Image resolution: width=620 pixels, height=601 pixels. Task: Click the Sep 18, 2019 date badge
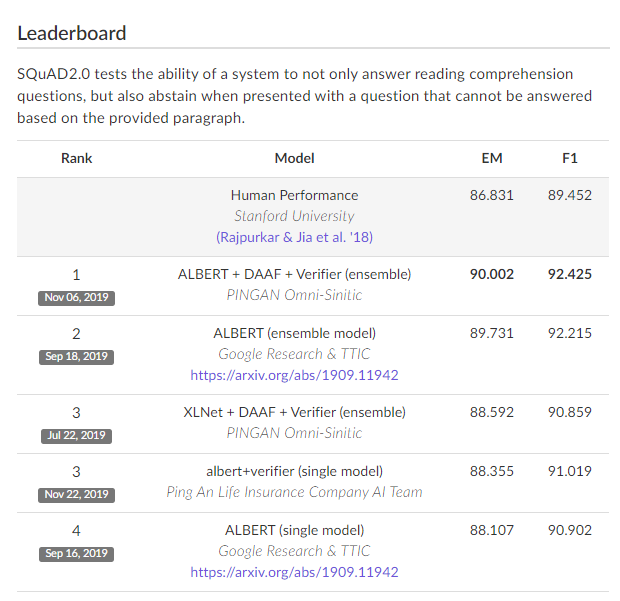76,357
